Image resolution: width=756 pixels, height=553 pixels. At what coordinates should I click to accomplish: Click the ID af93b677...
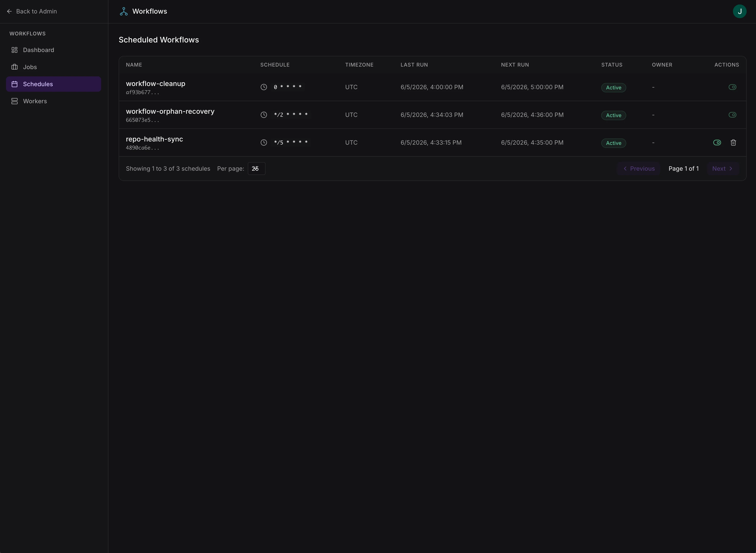(143, 92)
